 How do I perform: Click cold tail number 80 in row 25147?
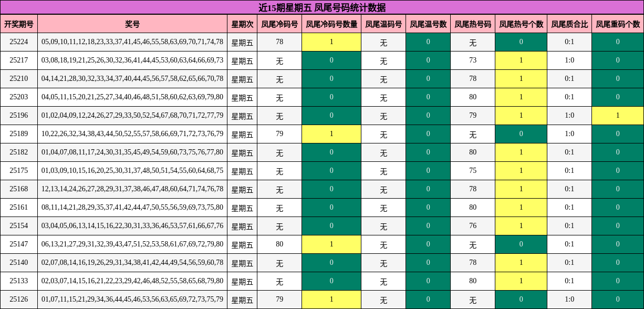click(279, 244)
